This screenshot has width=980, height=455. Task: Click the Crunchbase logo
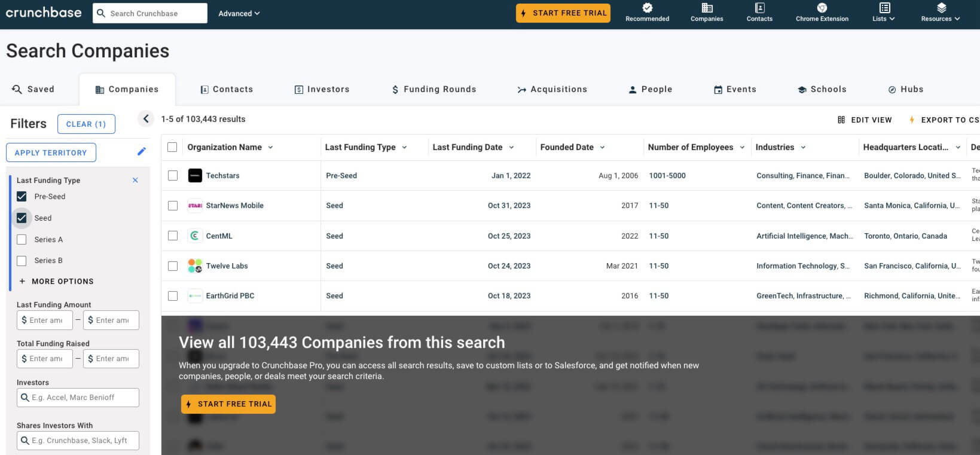[44, 13]
